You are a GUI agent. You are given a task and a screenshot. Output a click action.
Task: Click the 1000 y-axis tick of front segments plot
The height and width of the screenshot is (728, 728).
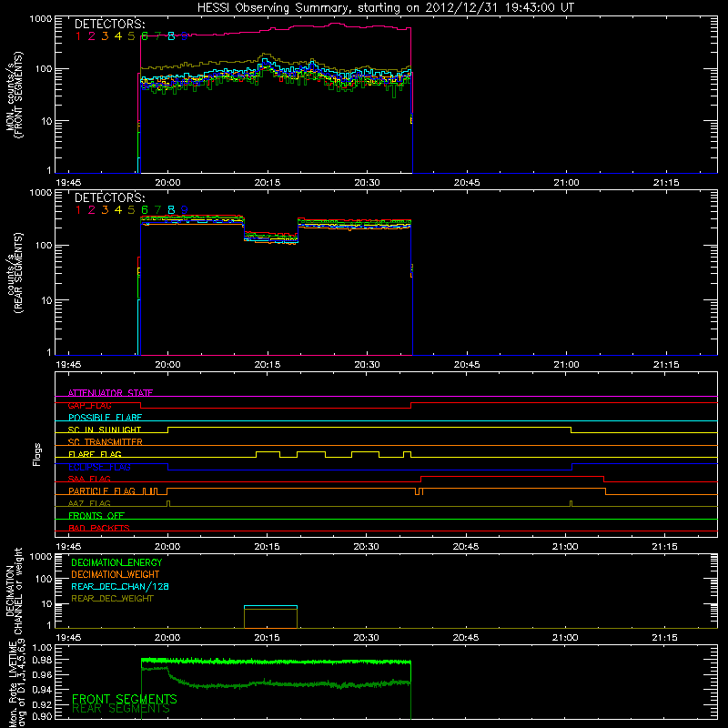coord(41,19)
